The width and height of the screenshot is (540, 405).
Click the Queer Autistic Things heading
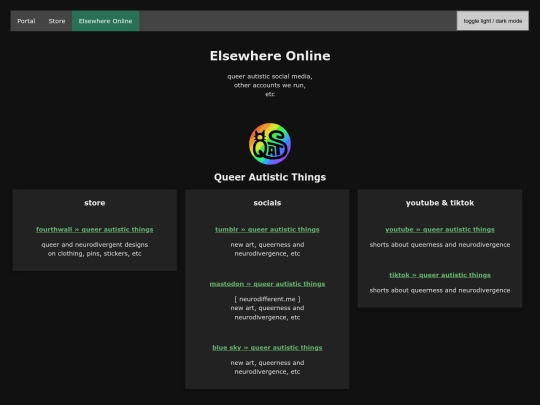[x=270, y=177]
